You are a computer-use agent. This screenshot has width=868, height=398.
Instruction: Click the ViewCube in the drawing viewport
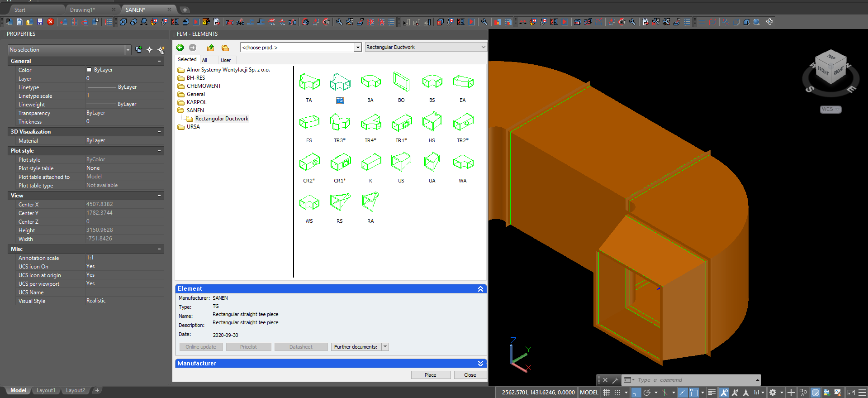(x=830, y=68)
